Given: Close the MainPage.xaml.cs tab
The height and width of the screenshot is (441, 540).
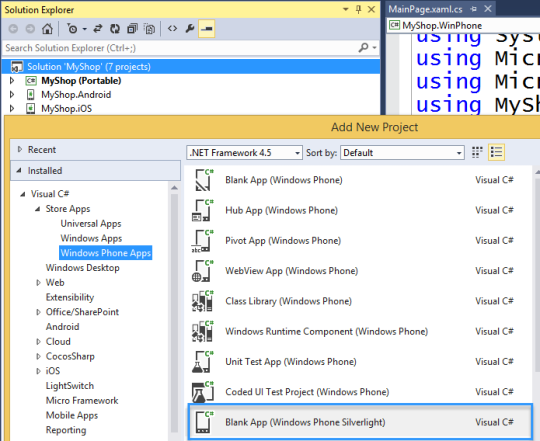Looking at the screenshot, I should 488,9.
